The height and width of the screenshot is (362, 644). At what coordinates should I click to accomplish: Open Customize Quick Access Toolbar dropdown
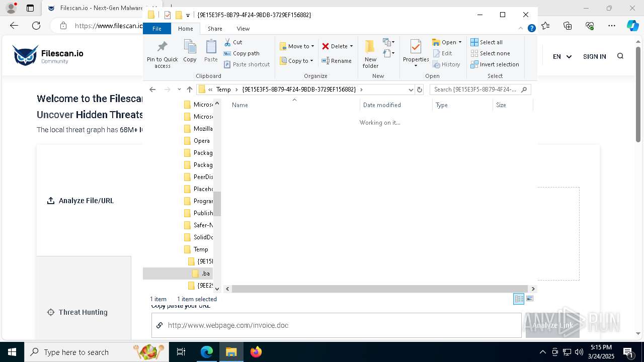(x=188, y=15)
